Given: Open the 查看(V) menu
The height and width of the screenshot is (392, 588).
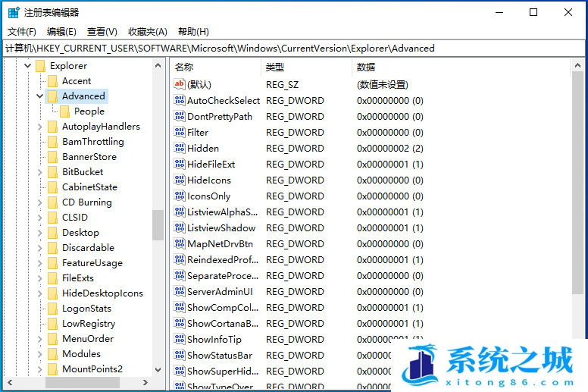Looking at the screenshot, I should pos(102,32).
